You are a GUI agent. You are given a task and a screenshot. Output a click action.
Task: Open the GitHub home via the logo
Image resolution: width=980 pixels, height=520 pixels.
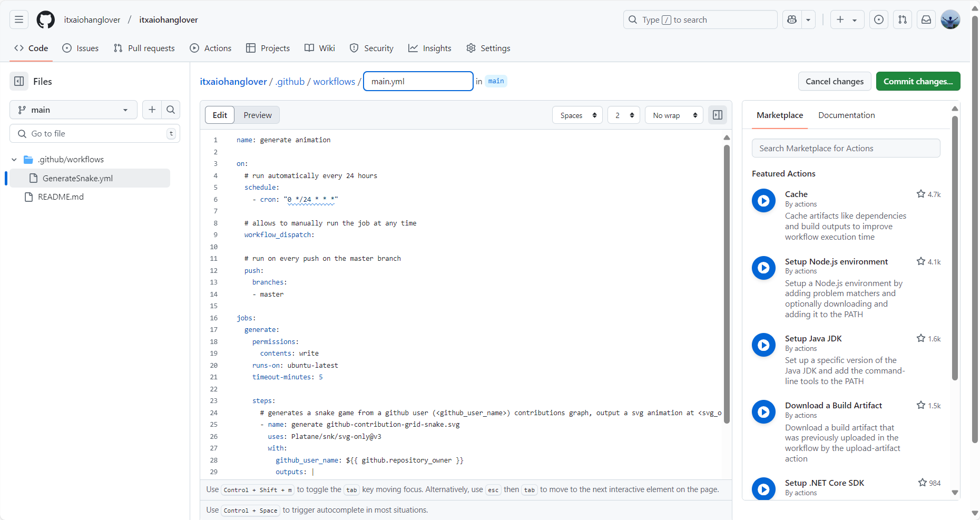tap(45, 19)
